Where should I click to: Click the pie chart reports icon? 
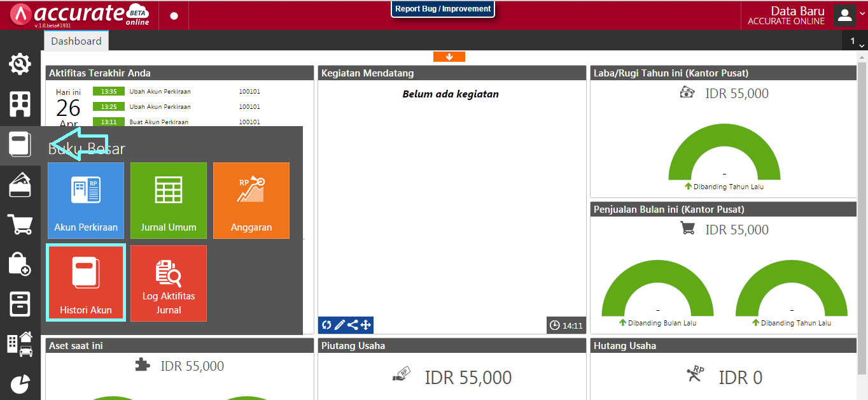tap(20, 383)
